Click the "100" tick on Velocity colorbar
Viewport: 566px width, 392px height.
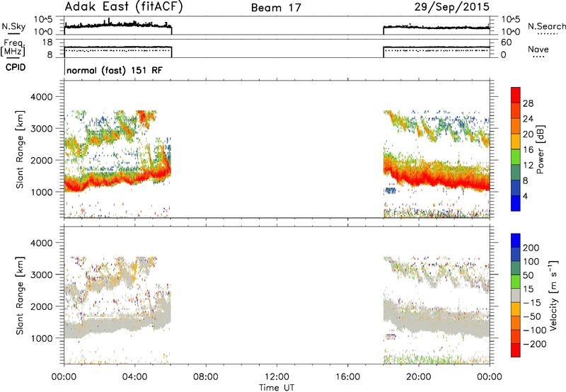(x=531, y=261)
